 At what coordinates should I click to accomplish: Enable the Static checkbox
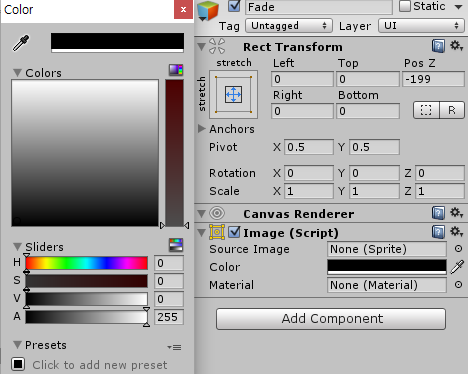405,6
